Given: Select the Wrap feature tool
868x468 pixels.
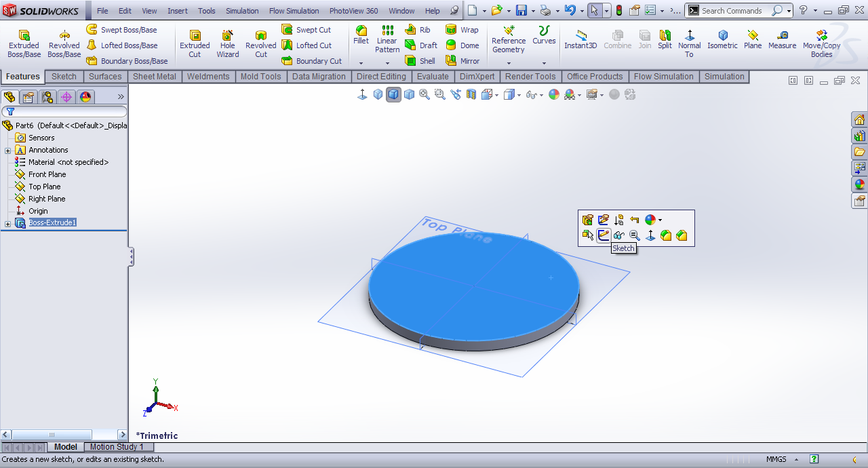Looking at the screenshot, I should click(462, 30).
